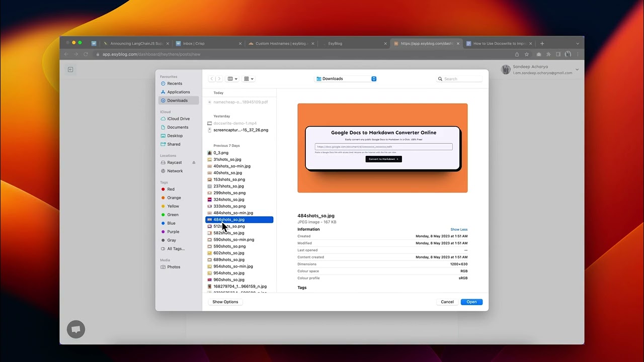Click the Show Less link

click(459, 229)
